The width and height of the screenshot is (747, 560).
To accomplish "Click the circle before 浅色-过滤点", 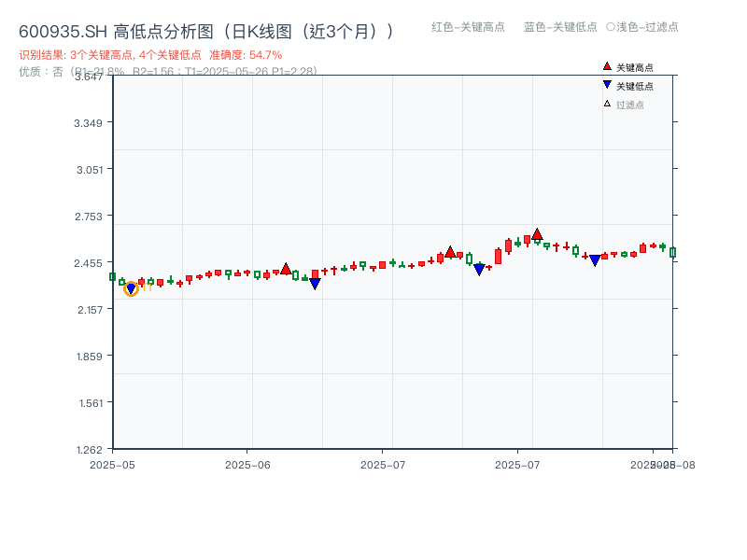I will tap(611, 27).
